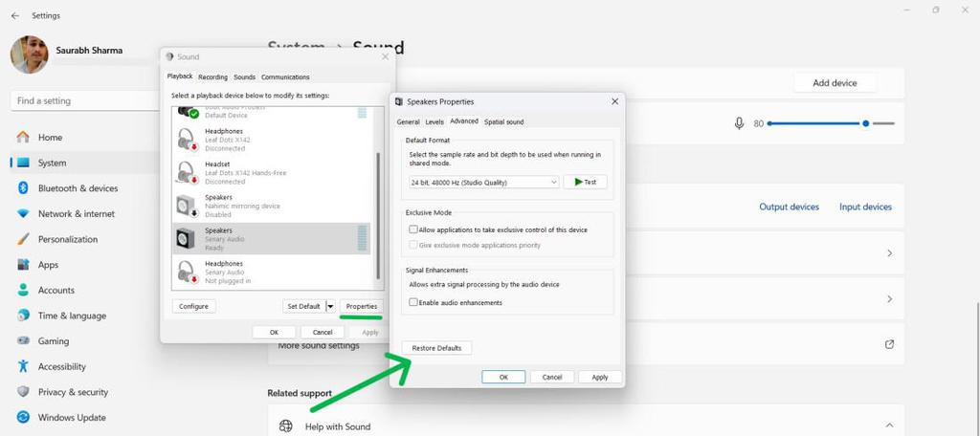The image size is (980, 436).
Task: Open Set Default dropdown arrow
Action: (330, 307)
